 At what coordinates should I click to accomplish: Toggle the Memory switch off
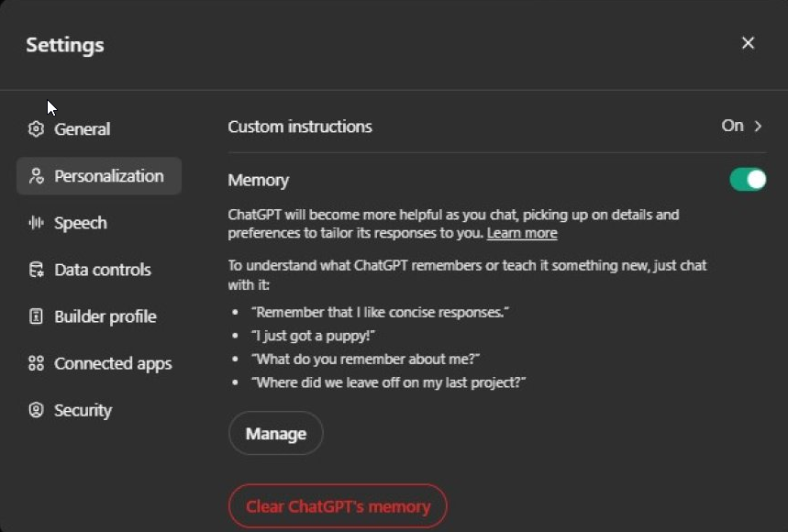748,180
